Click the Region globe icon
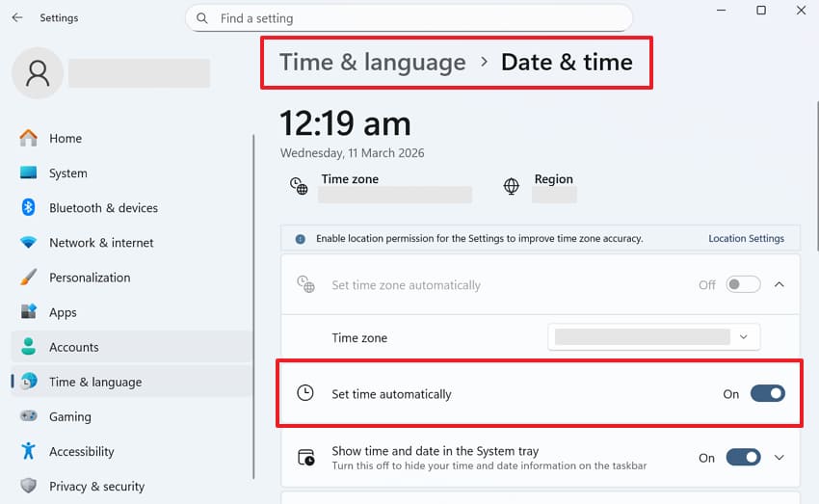Screen dimensions: 819x504 (512, 186)
